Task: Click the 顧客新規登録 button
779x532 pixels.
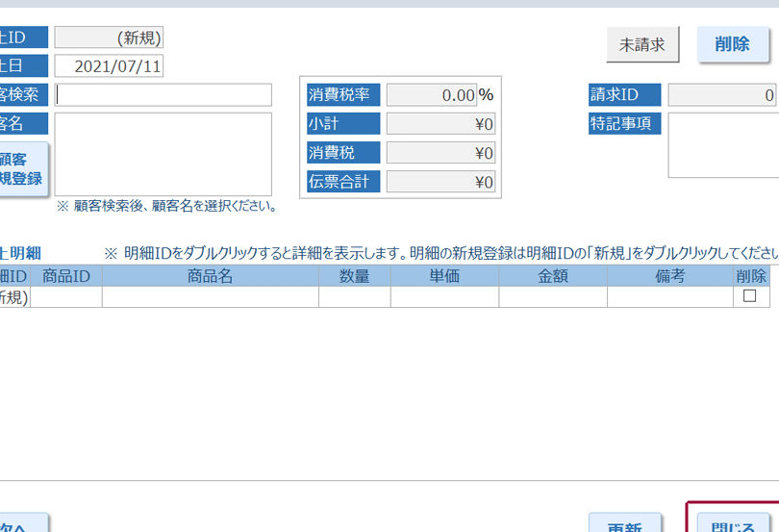Action: click(x=21, y=169)
